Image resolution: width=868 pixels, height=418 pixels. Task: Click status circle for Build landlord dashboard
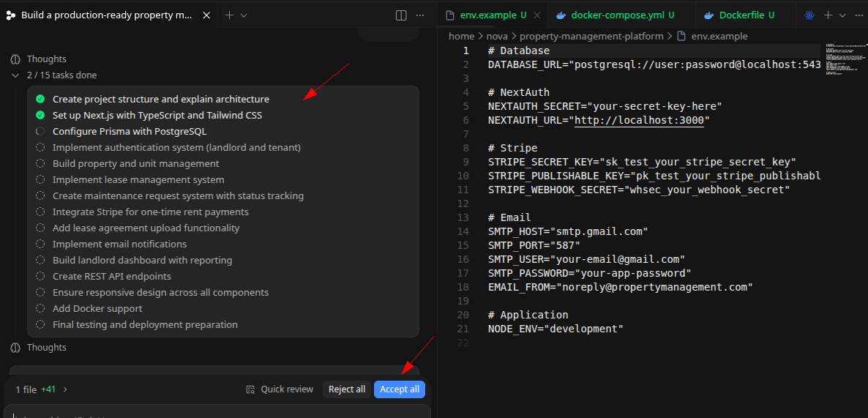click(x=40, y=260)
